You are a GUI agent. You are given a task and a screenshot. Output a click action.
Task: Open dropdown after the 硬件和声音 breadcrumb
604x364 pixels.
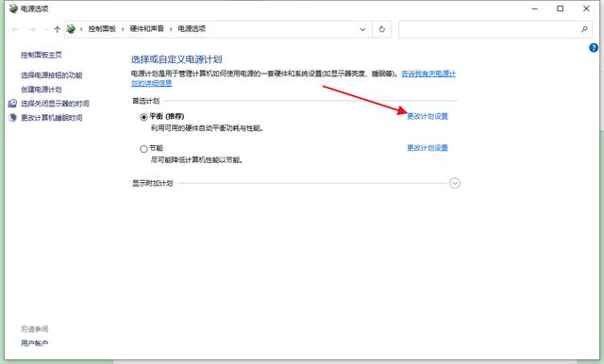point(171,29)
